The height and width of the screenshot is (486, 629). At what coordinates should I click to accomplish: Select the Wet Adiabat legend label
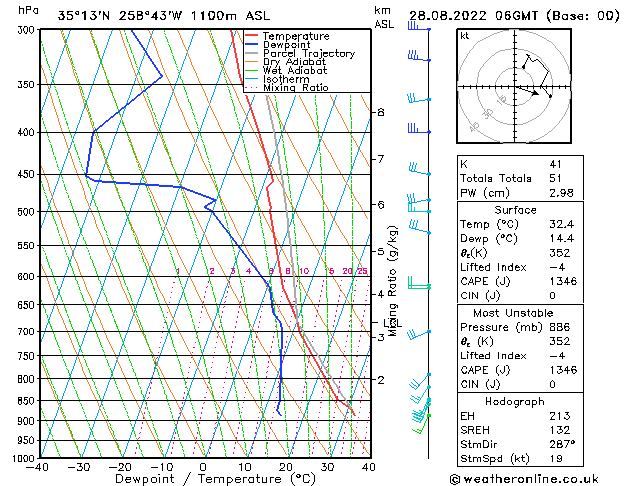[295, 71]
